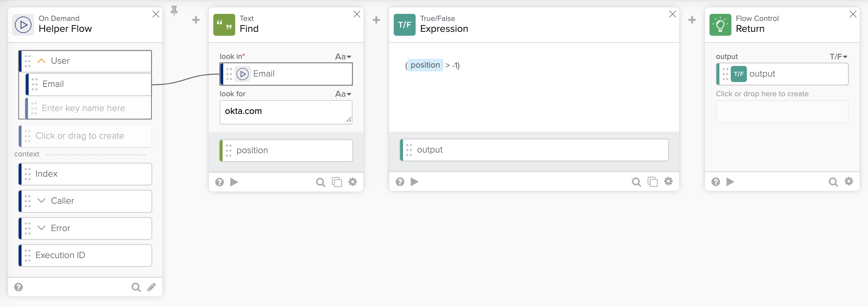Open the look in type dropdown
The width and height of the screenshot is (868, 307).
click(x=343, y=57)
